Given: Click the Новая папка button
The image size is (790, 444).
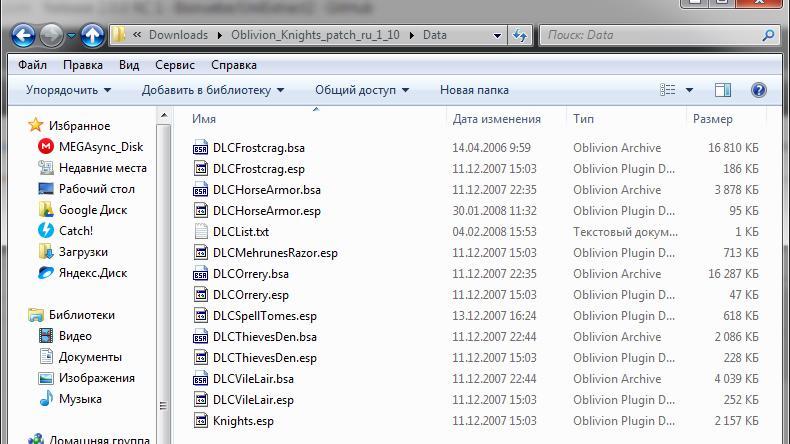Looking at the screenshot, I should coord(474,90).
